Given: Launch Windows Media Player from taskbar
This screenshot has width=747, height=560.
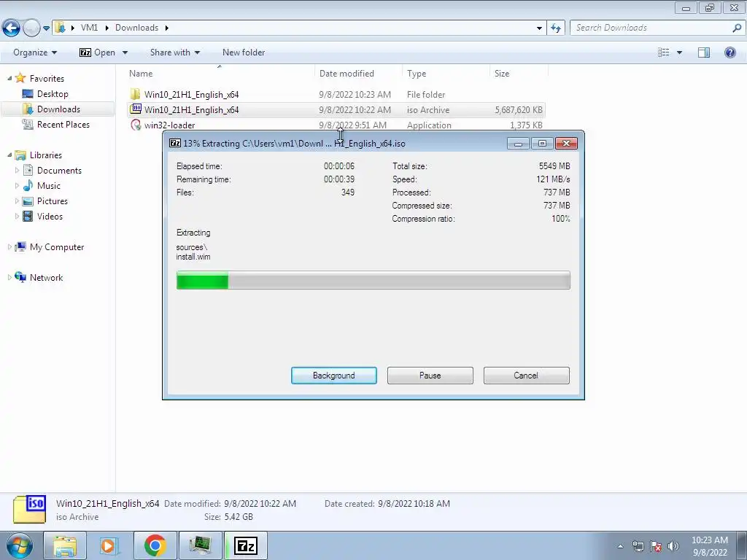Looking at the screenshot, I should click(109, 545).
